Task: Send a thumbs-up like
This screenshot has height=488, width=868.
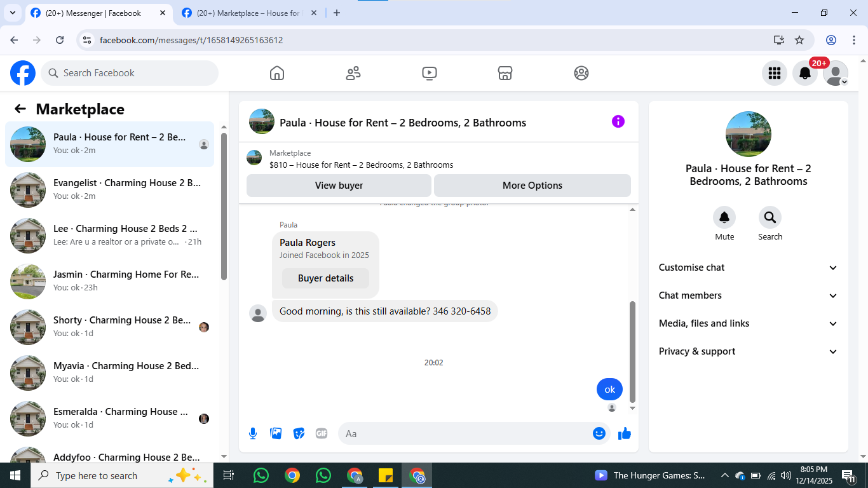Action: tap(625, 433)
